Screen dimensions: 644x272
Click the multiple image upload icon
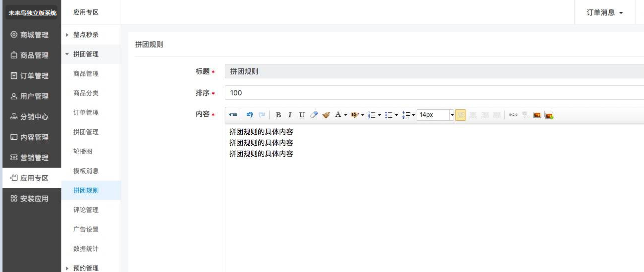pyautogui.click(x=549, y=115)
